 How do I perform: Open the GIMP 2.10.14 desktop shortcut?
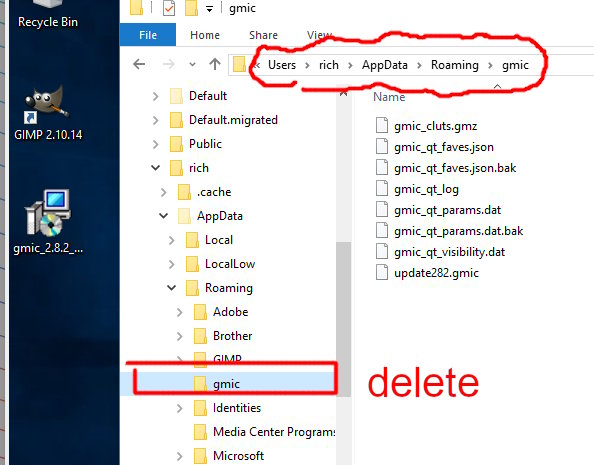pyautogui.click(x=48, y=114)
